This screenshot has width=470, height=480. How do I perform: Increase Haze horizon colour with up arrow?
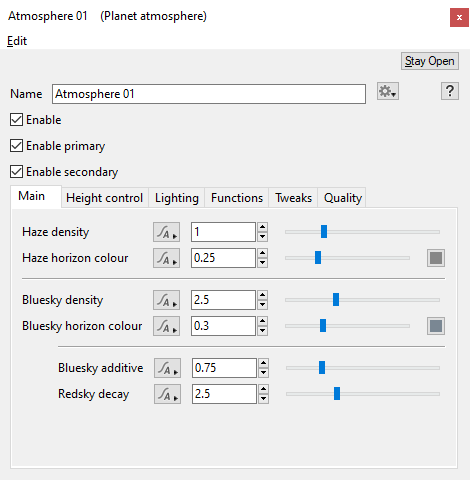[x=263, y=253]
